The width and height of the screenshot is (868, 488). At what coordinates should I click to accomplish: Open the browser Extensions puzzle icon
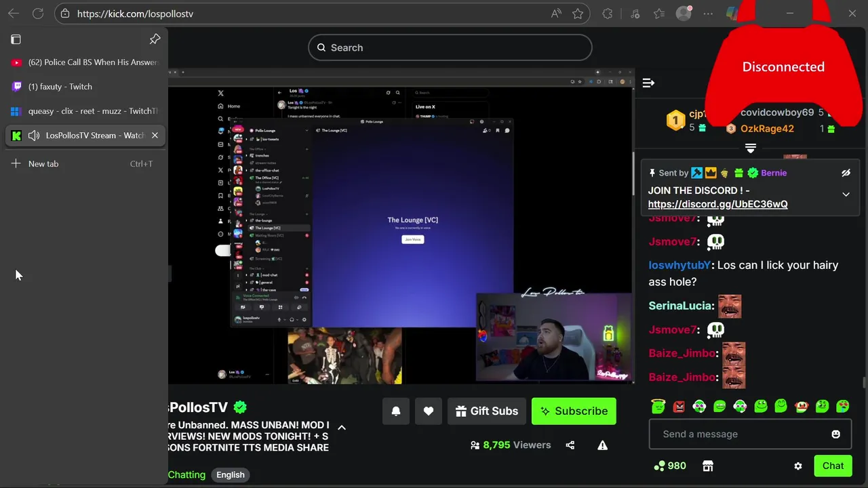point(608,14)
